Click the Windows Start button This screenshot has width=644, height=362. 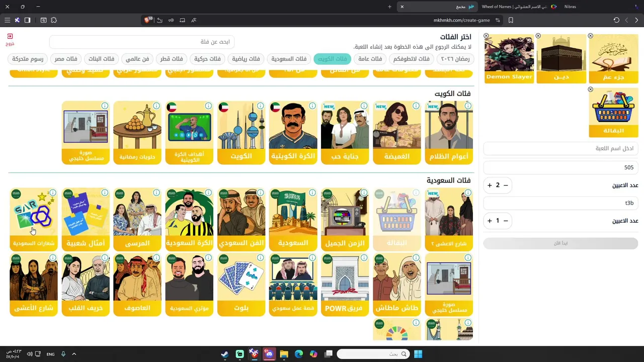[x=418, y=354]
